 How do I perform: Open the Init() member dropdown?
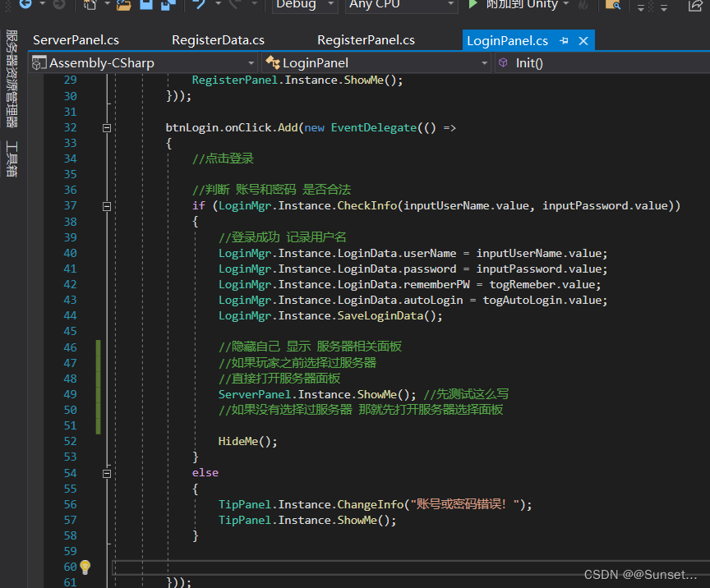click(602, 63)
